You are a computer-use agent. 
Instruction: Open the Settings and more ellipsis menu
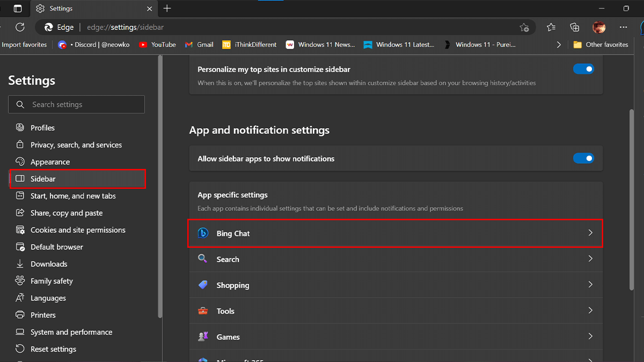pos(623,27)
